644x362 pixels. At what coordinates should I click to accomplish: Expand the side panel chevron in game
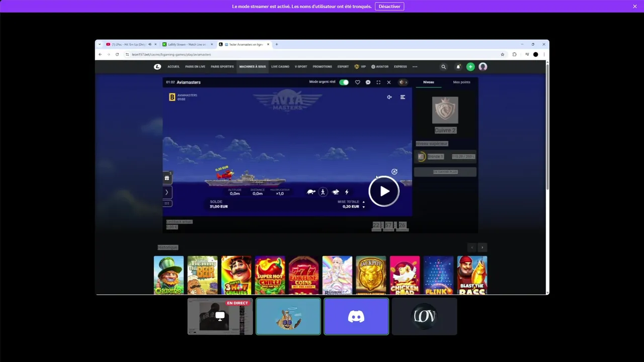167,192
